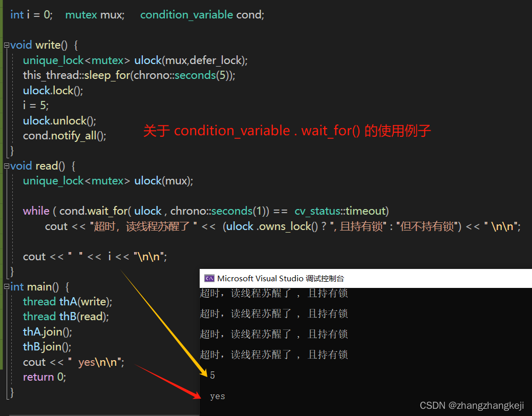Click 'thread thB(read);' line

coord(66,317)
